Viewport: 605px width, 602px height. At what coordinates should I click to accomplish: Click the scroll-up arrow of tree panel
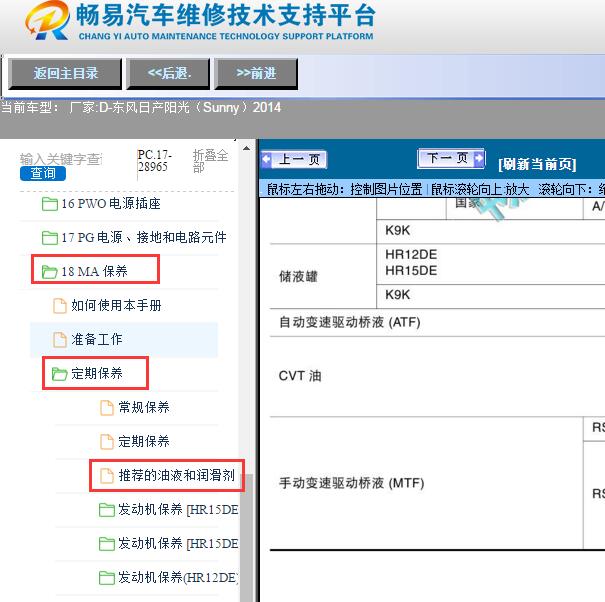[x=246, y=149]
